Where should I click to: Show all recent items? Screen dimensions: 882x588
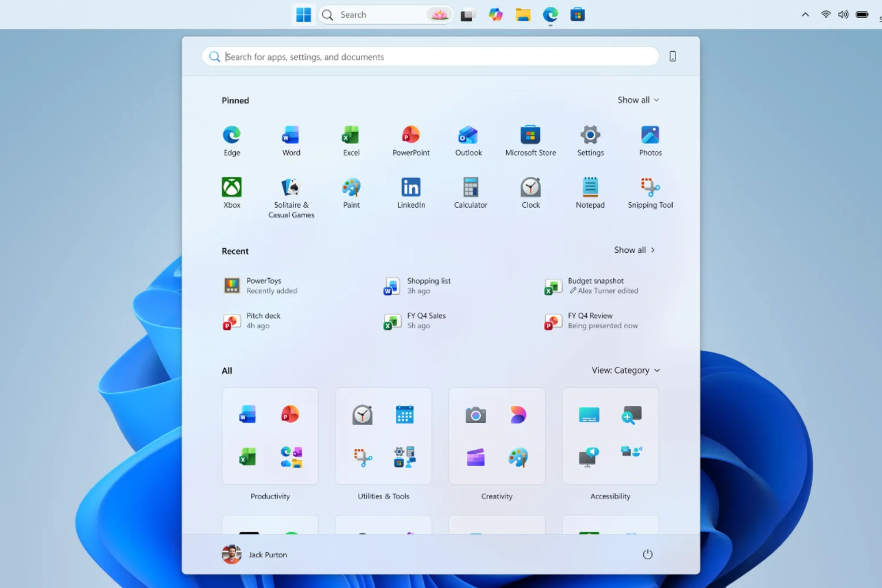coord(634,250)
